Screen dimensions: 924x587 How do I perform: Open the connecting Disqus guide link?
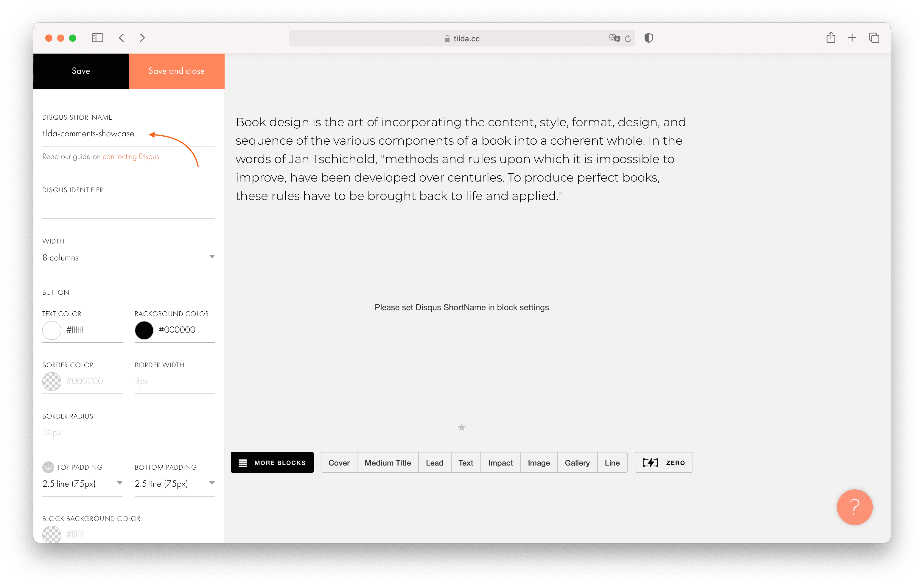point(131,157)
